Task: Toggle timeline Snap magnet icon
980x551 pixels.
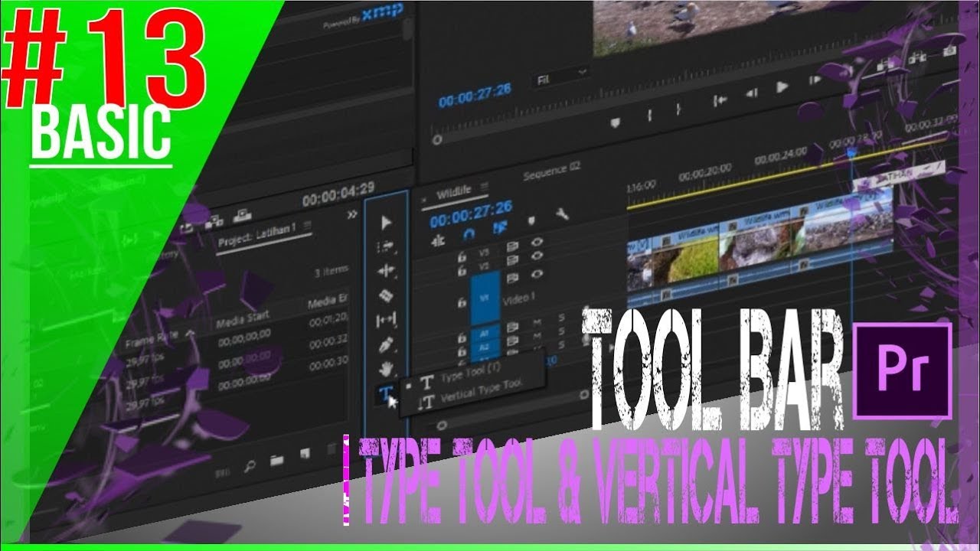Action: coord(470,233)
